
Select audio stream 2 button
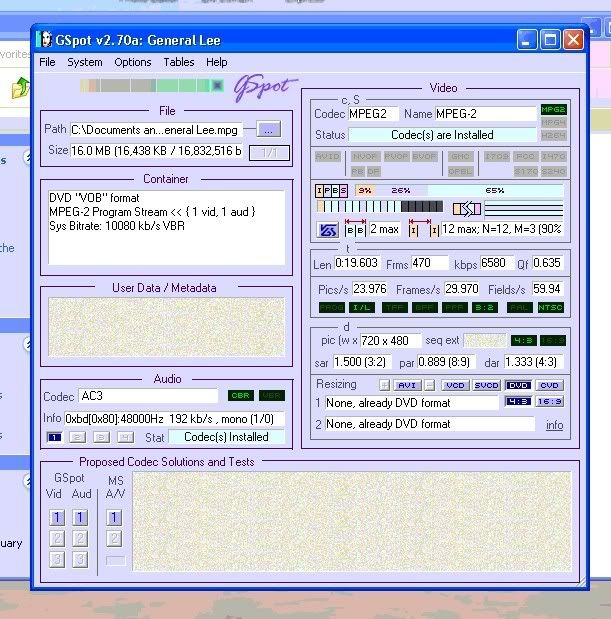coord(78,437)
